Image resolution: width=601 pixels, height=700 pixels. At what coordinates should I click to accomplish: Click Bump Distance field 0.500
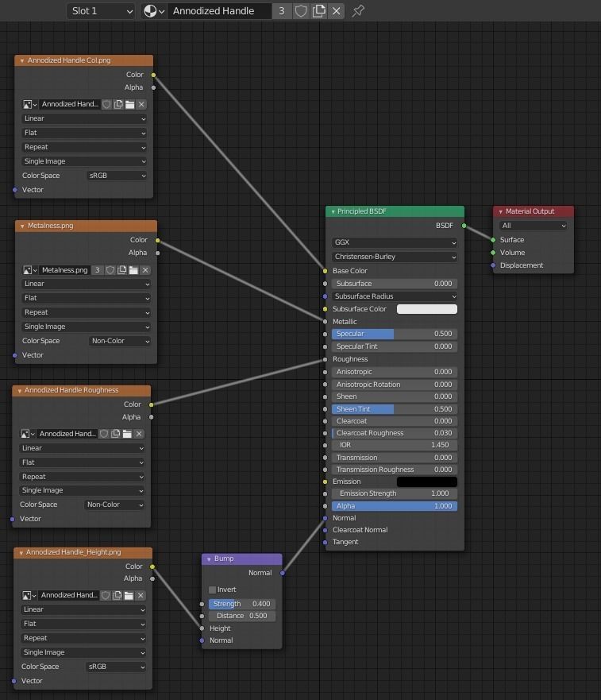coord(242,616)
